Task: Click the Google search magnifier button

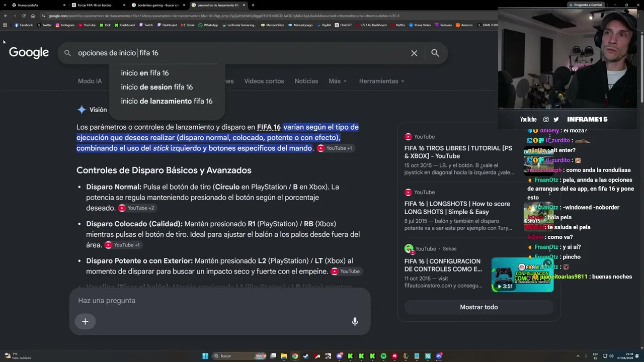Action: [x=435, y=53]
